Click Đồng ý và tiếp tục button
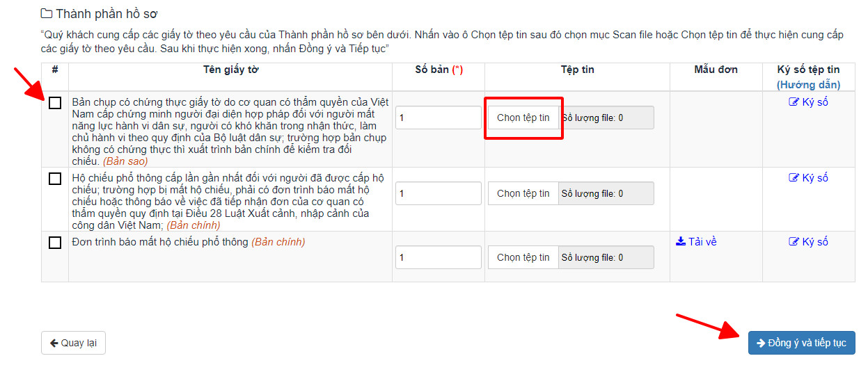 click(x=802, y=343)
